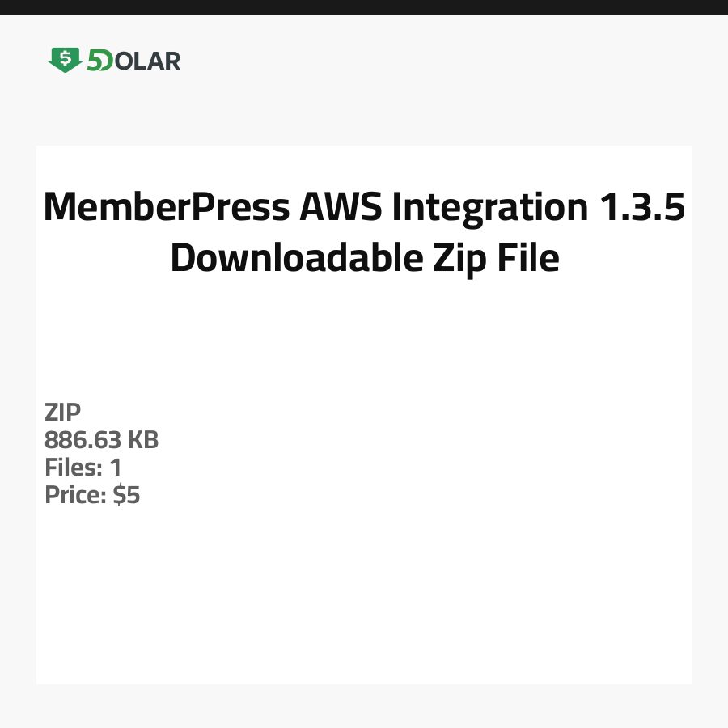Click the word Integration in the title

click(490, 208)
